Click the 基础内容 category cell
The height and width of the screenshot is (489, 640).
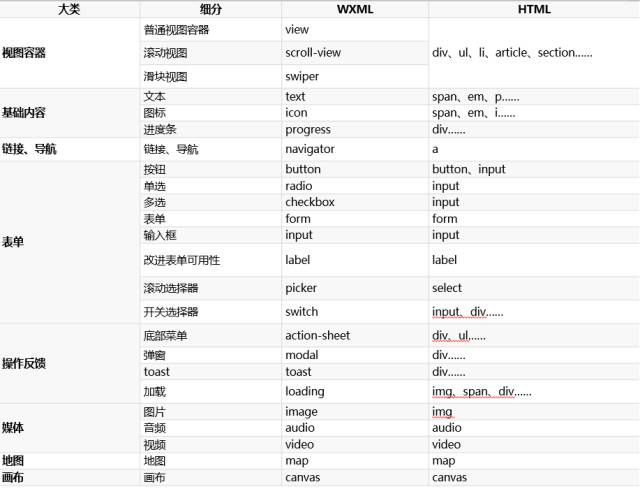click(70, 113)
